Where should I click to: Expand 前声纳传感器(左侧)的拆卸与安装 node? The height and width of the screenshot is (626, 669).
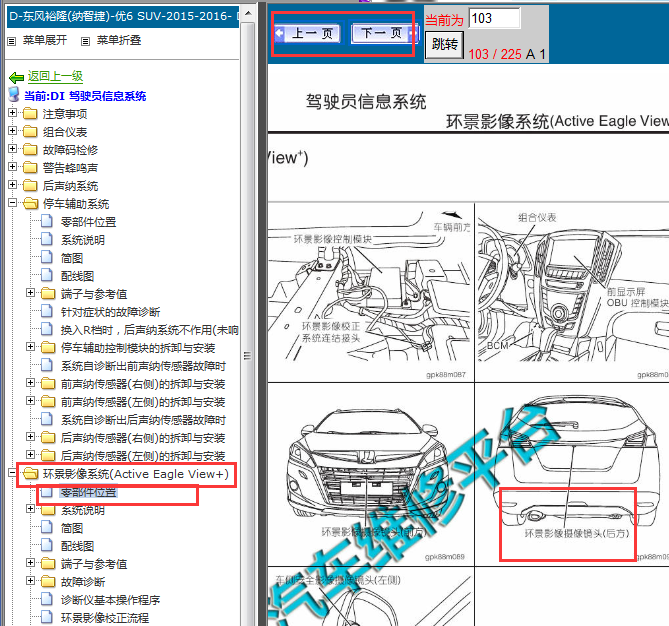(x=30, y=401)
